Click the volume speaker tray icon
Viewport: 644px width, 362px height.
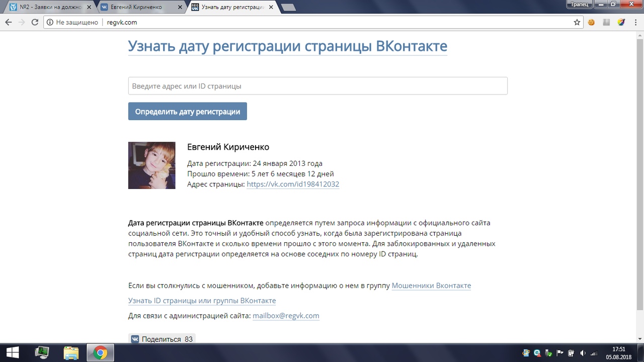point(582,353)
